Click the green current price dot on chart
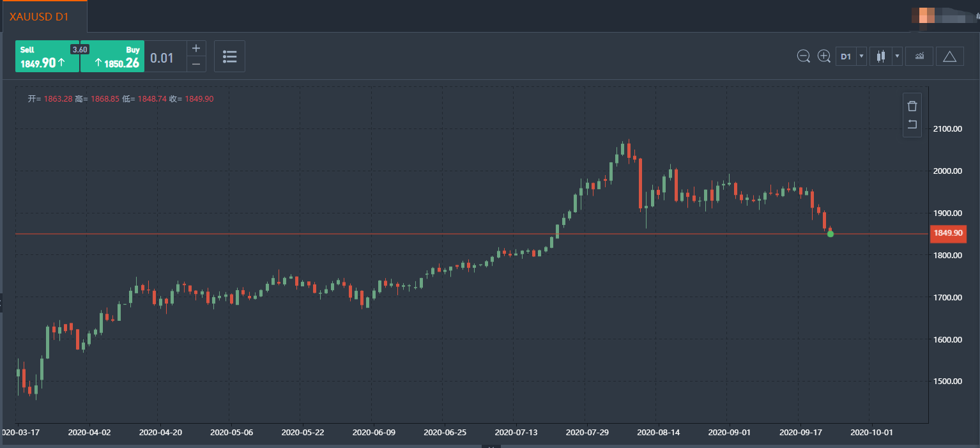Image resolution: width=980 pixels, height=448 pixels. point(831,234)
